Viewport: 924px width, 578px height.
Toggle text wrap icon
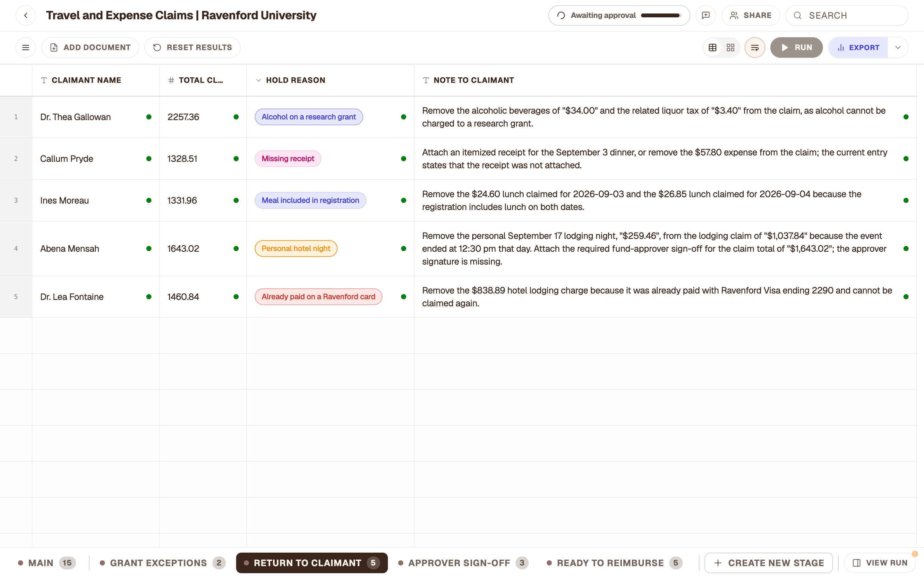tap(755, 48)
